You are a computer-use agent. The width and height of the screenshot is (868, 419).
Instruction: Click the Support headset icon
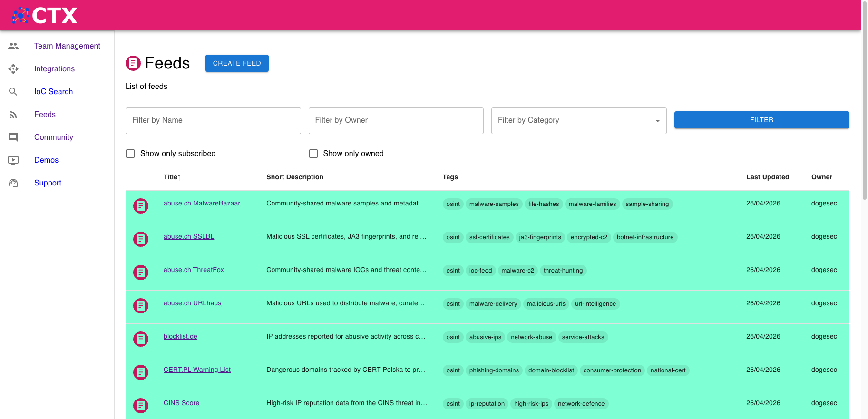[13, 183]
